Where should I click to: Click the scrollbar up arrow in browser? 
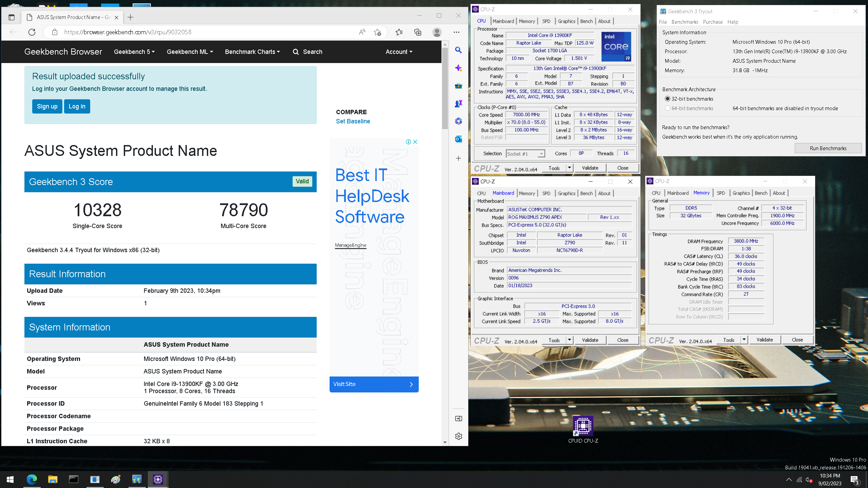pos(445,44)
